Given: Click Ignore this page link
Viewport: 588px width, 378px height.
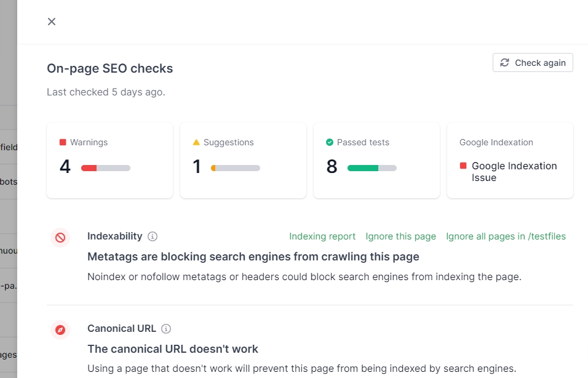Looking at the screenshot, I should tap(400, 236).
